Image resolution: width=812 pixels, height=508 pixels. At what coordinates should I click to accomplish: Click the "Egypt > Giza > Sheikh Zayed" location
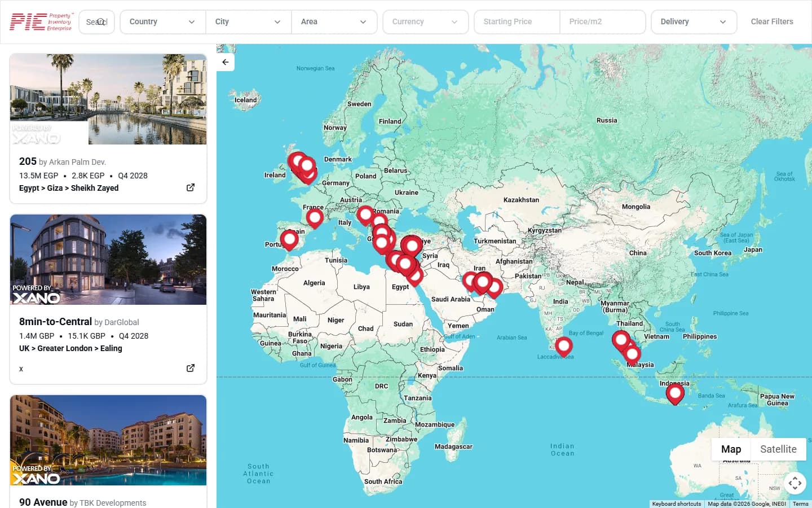pos(69,188)
